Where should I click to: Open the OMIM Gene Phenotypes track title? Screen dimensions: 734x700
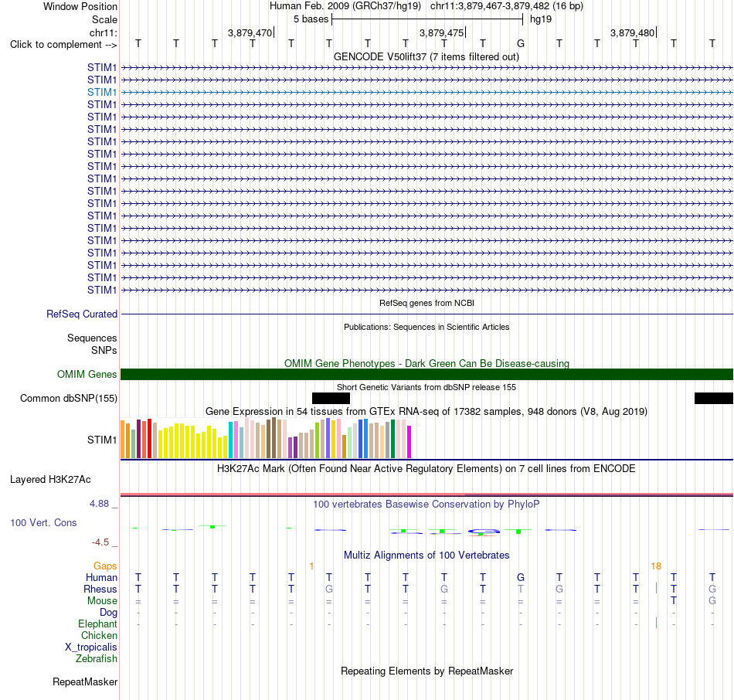(x=426, y=363)
